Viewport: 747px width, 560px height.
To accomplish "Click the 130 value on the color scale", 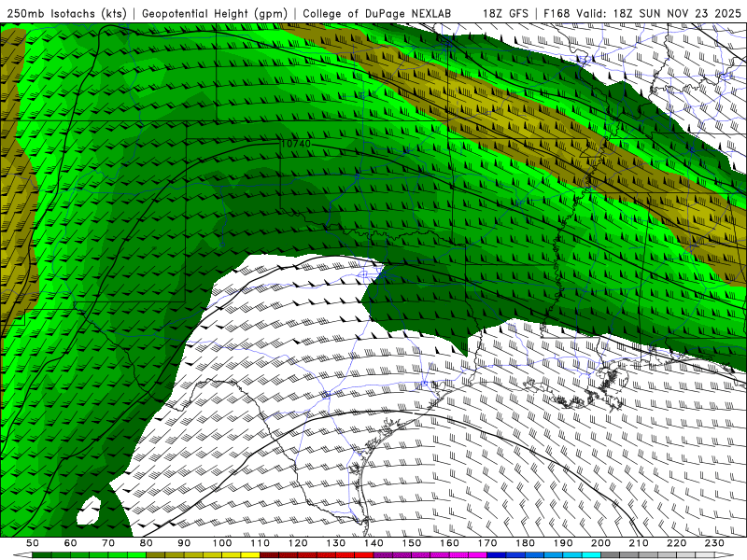I will [x=336, y=543].
